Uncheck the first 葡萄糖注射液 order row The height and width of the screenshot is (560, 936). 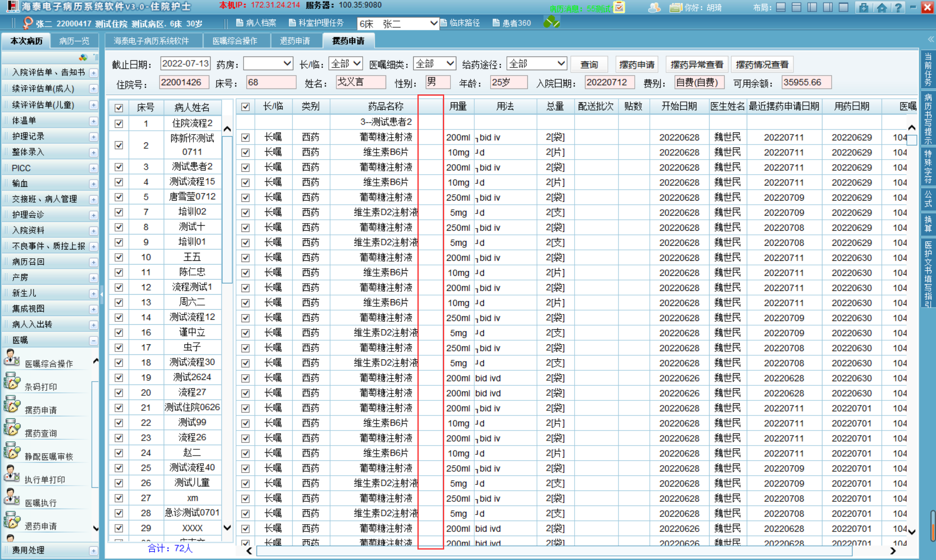pos(245,137)
